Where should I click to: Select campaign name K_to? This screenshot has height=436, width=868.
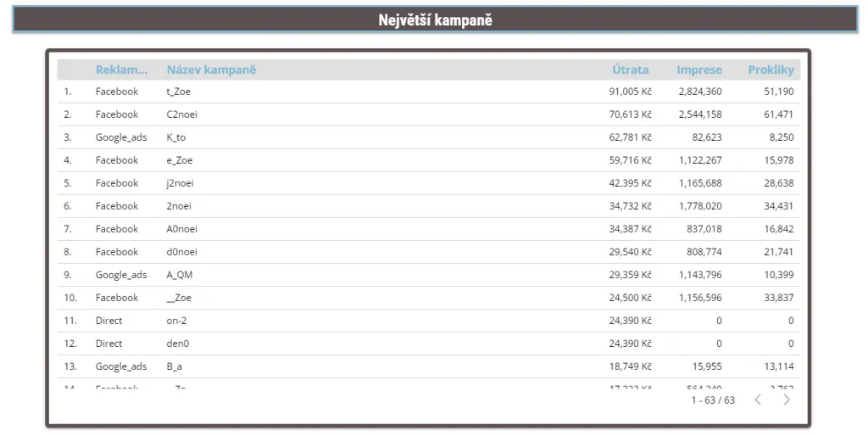click(176, 137)
